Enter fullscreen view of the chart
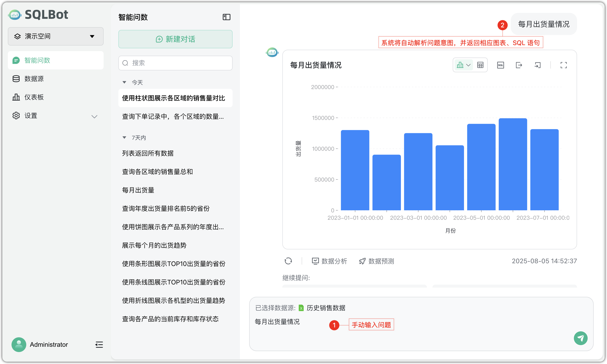 point(563,65)
